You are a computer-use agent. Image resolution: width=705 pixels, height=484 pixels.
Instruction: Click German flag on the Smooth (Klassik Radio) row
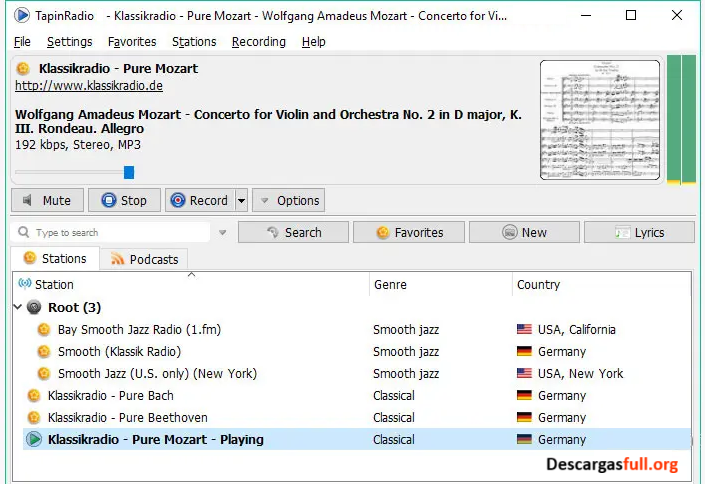coord(524,352)
